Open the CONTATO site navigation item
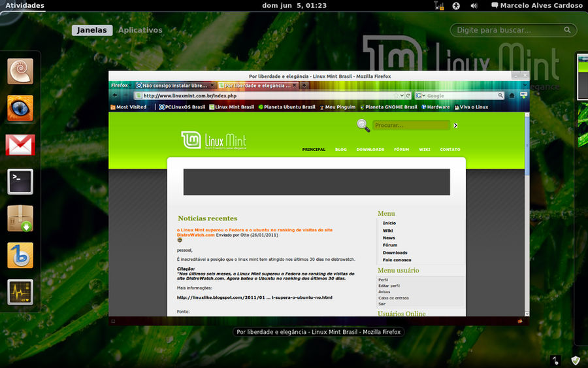This screenshot has height=368, width=588. (x=450, y=149)
